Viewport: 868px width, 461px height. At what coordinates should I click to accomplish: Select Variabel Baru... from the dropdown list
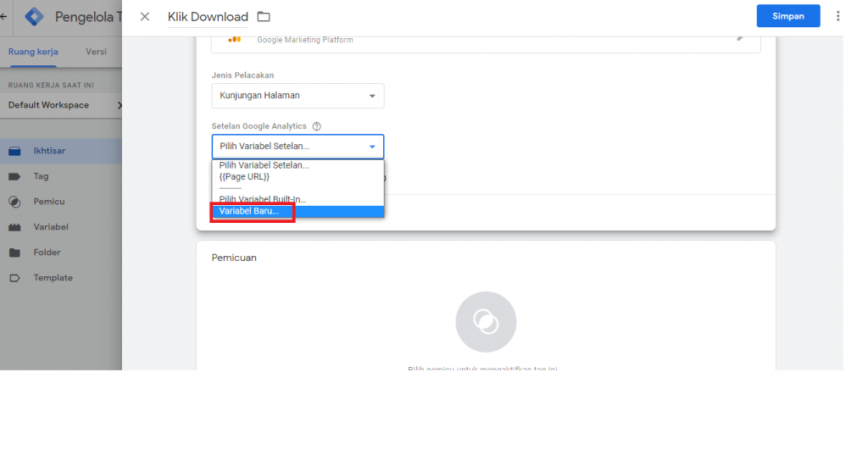click(x=249, y=211)
